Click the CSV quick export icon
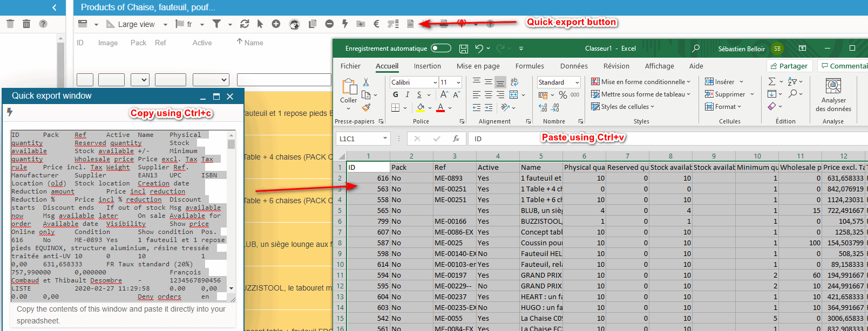Image resolution: width=868 pixels, height=331 pixels. pos(410,24)
